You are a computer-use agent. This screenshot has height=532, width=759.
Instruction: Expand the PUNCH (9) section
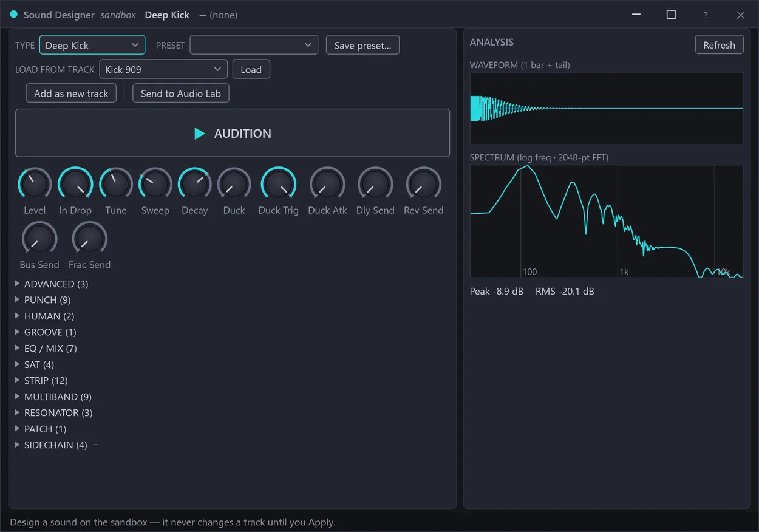point(43,300)
